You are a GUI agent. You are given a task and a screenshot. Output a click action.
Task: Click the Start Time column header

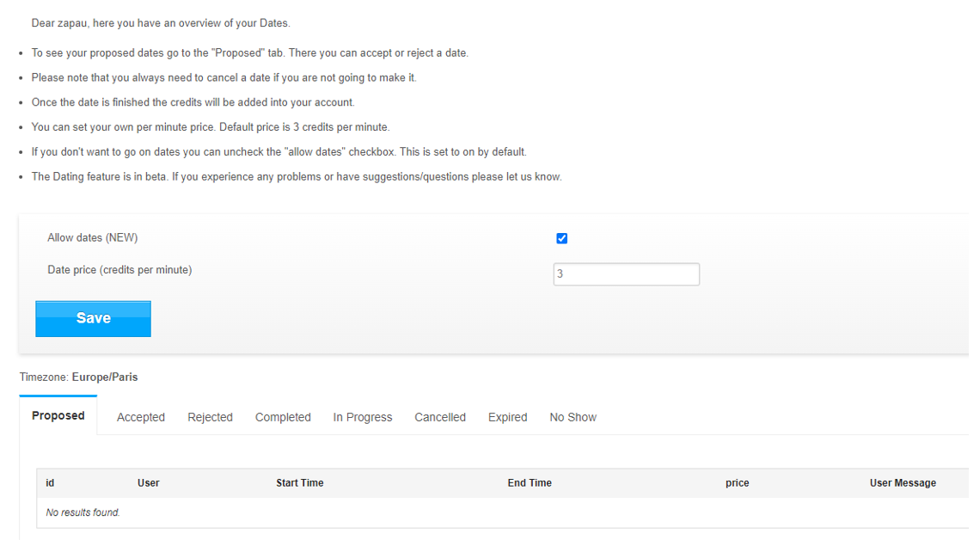tap(300, 483)
